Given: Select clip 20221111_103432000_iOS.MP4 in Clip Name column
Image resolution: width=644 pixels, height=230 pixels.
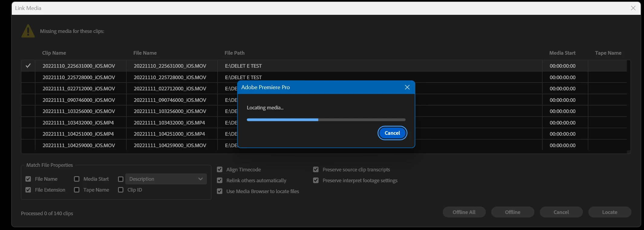Looking at the screenshot, I should click(78, 123).
